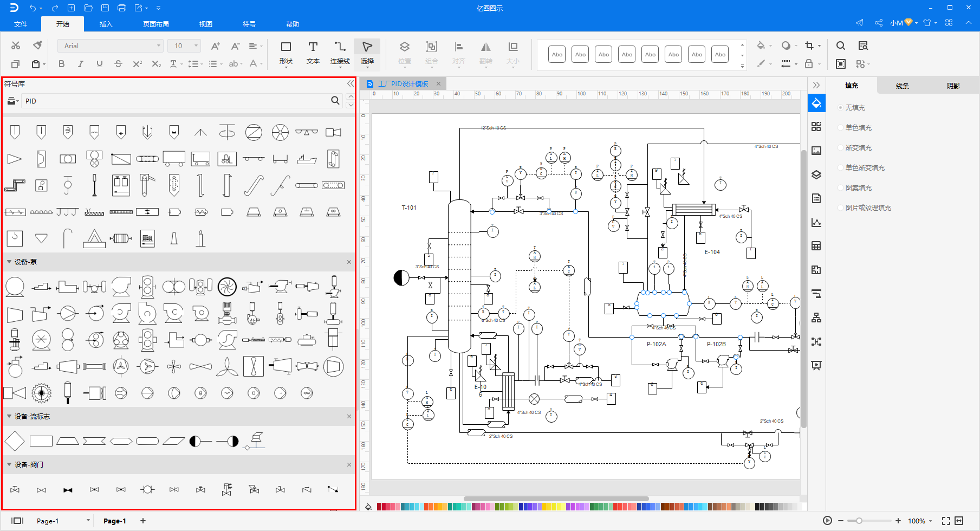This screenshot has height=531, width=980.
Task: Click the save icon in the title bar
Action: coord(105,8)
